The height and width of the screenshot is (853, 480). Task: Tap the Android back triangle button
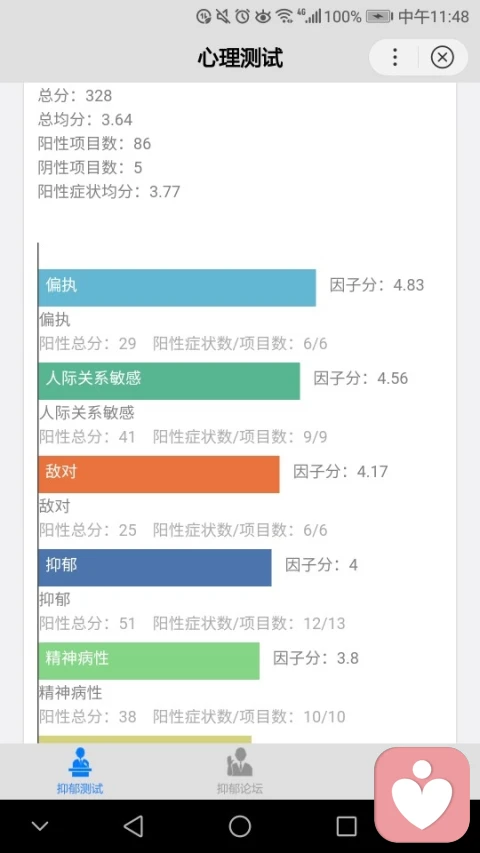133,826
